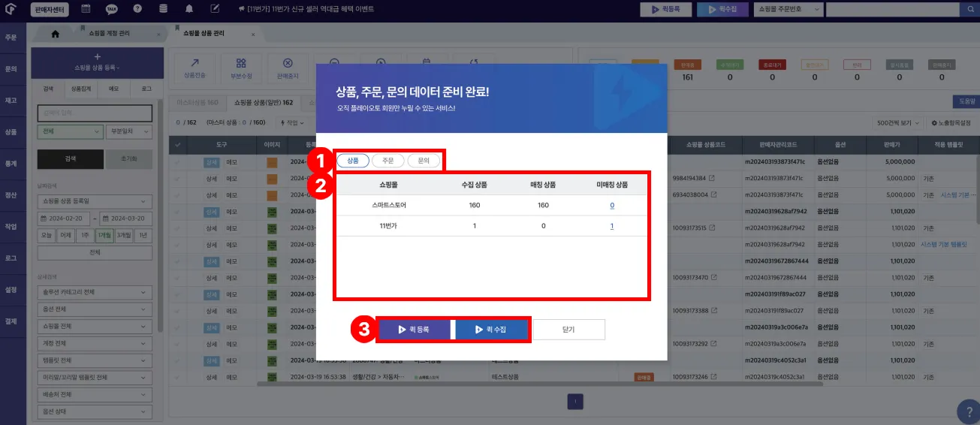Expand the 템플릿 전체 dropdown
The height and width of the screenshot is (425, 980).
point(95,360)
